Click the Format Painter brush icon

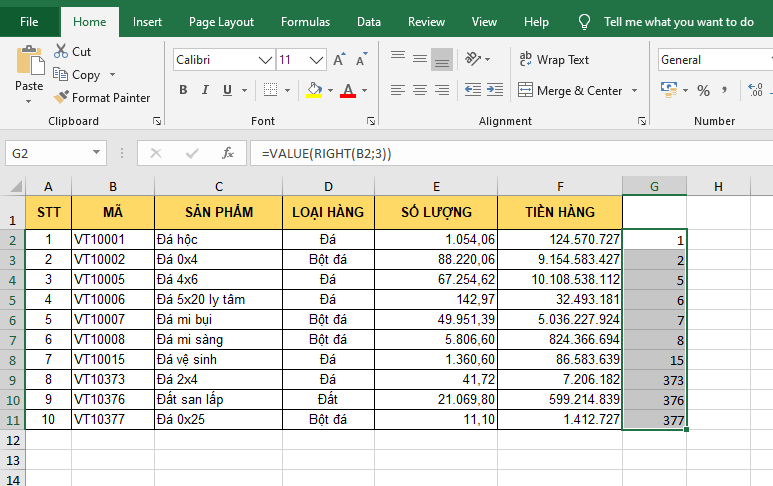pyautogui.click(x=60, y=98)
